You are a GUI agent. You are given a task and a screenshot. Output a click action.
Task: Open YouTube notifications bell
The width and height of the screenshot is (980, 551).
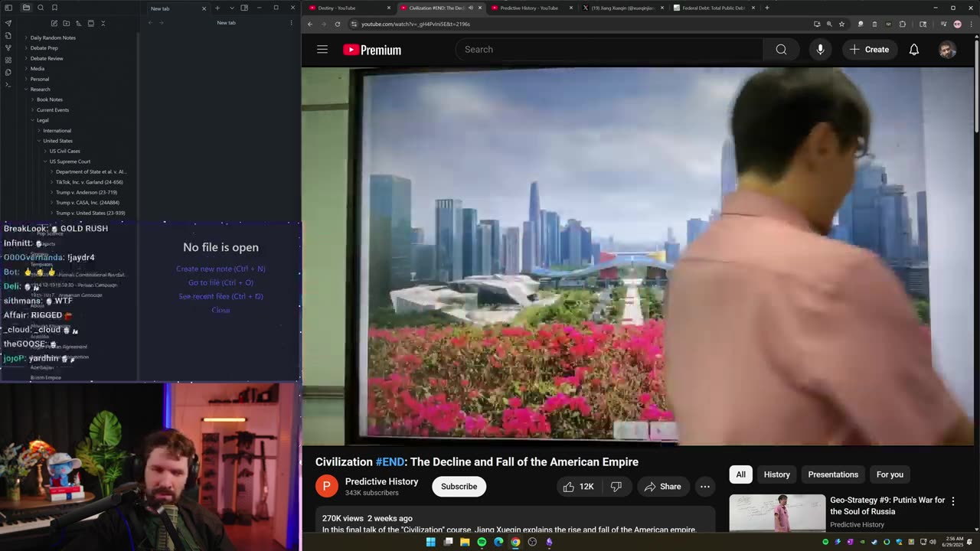click(914, 50)
